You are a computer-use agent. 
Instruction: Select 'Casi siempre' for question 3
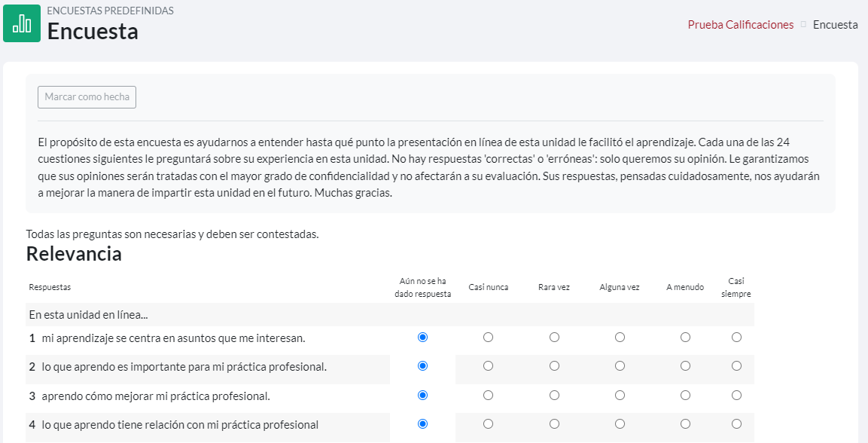click(736, 395)
